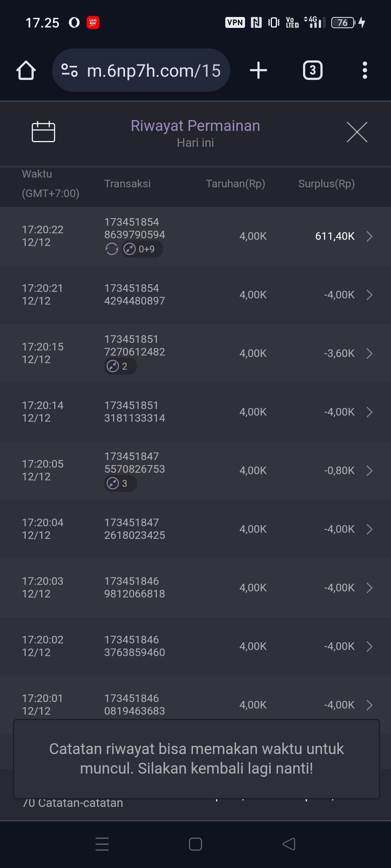391x868 pixels.
Task: Tap the 0+9 free spin badge
Action: click(x=142, y=249)
